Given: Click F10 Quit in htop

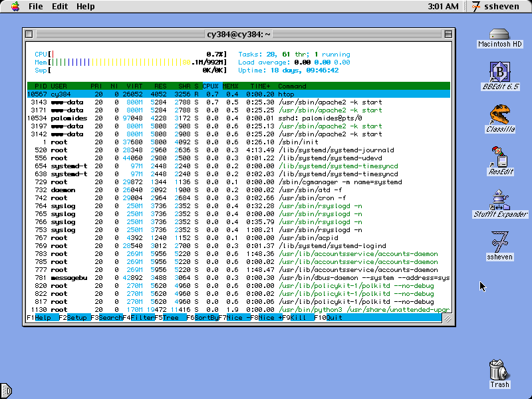Looking at the screenshot, I should pyautogui.click(x=332, y=318).
